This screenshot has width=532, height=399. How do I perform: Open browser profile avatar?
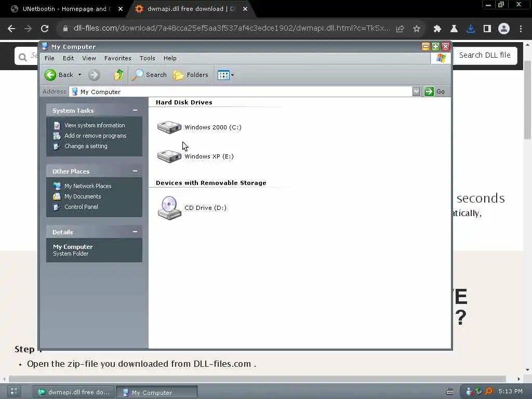coord(504,29)
